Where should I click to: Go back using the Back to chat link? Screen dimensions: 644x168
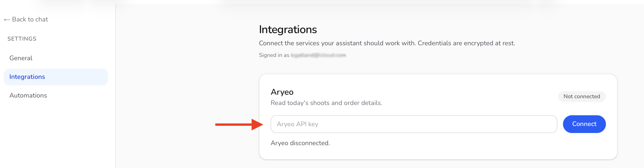point(26,19)
